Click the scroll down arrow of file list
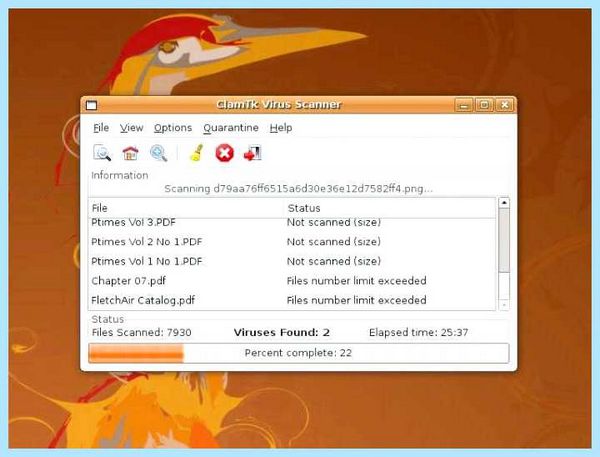 pos(504,305)
